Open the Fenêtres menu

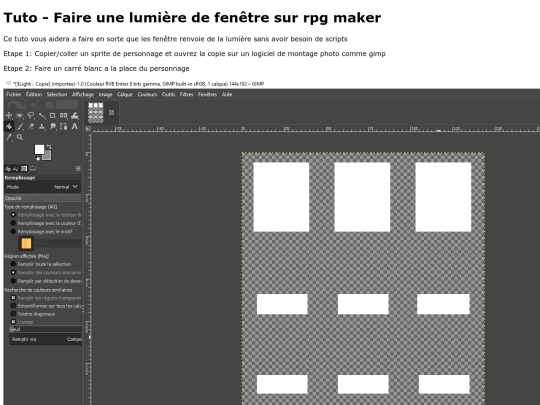coord(207,94)
